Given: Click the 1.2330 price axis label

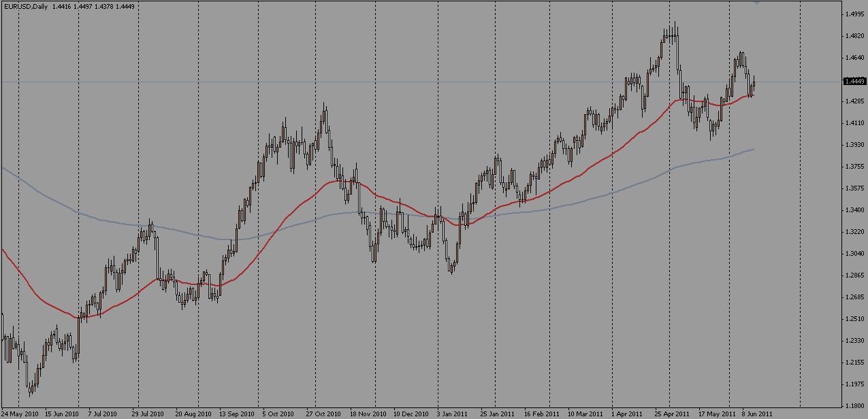Looking at the screenshot, I should 855,341.
